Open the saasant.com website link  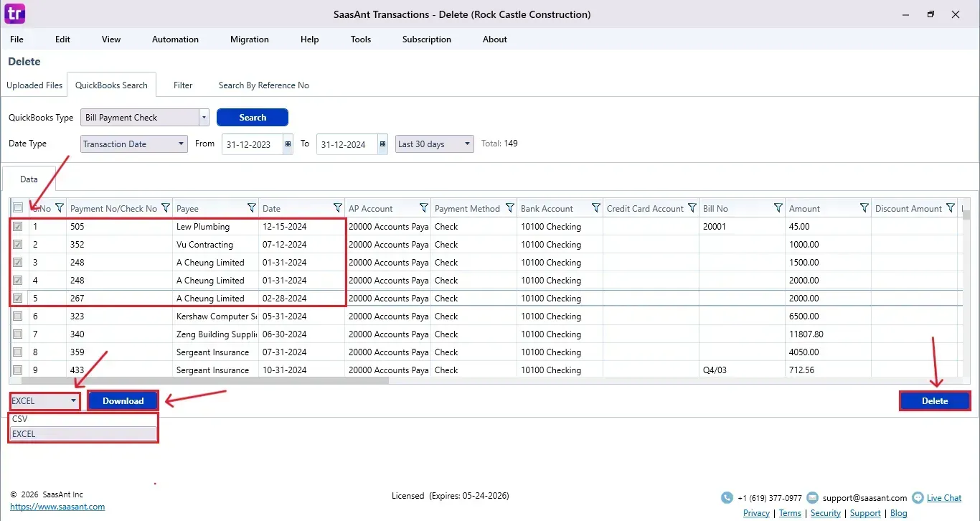pos(57,507)
